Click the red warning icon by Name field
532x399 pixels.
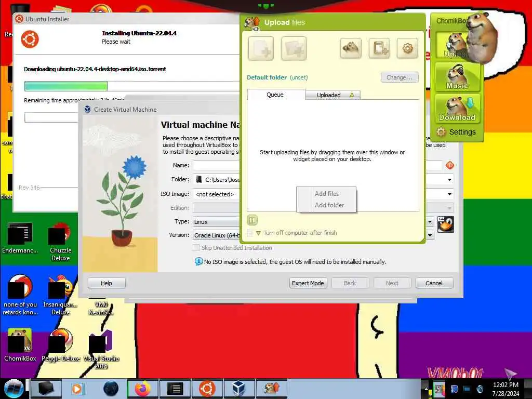450,165
